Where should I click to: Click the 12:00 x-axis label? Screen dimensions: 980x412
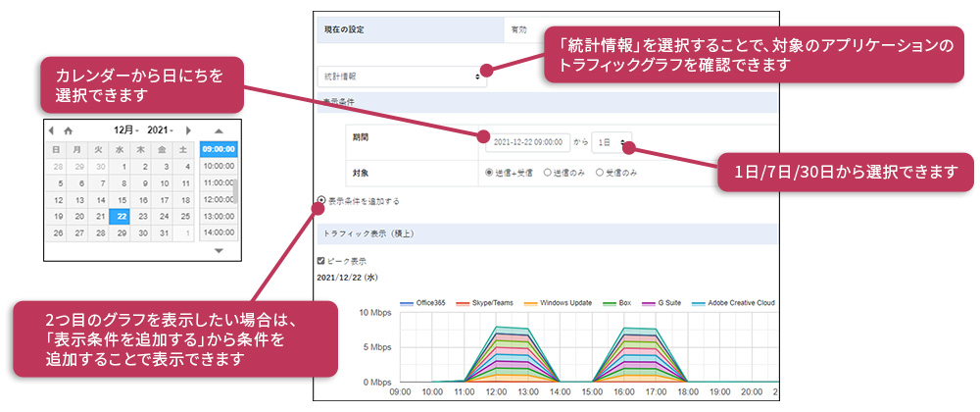[x=496, y=391]
